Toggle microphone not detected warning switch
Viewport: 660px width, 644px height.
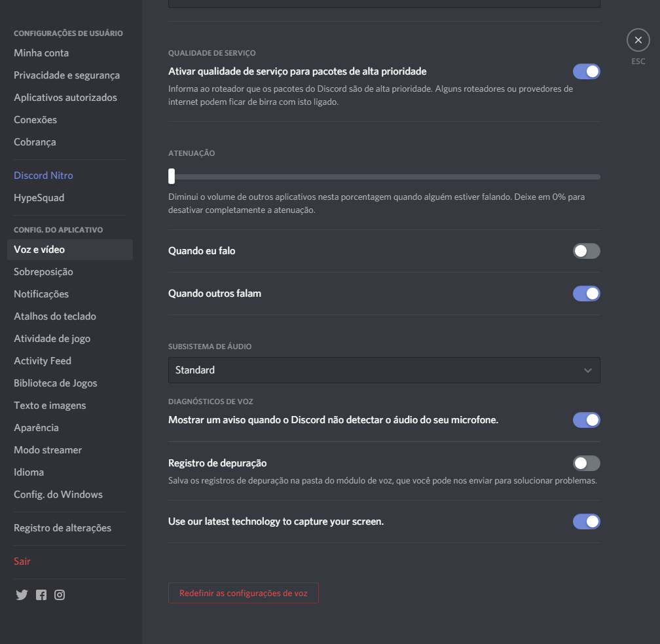coord(587,420)
